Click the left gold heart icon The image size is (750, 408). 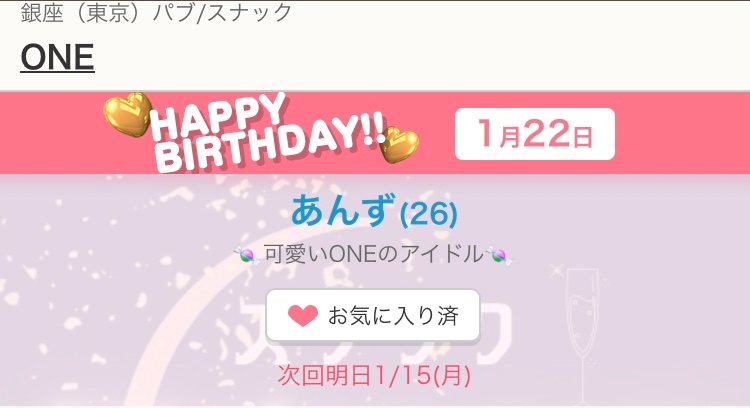point(128,114)
